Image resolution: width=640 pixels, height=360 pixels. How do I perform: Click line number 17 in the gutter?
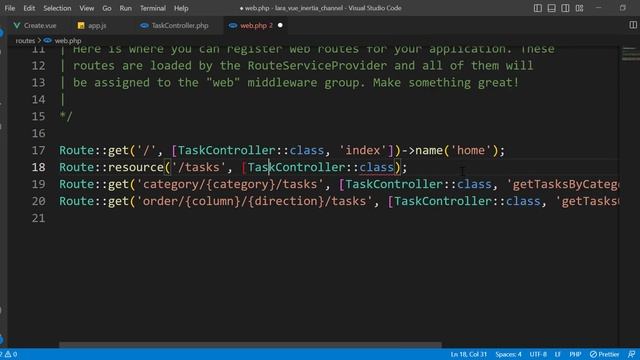coord(38,150)
